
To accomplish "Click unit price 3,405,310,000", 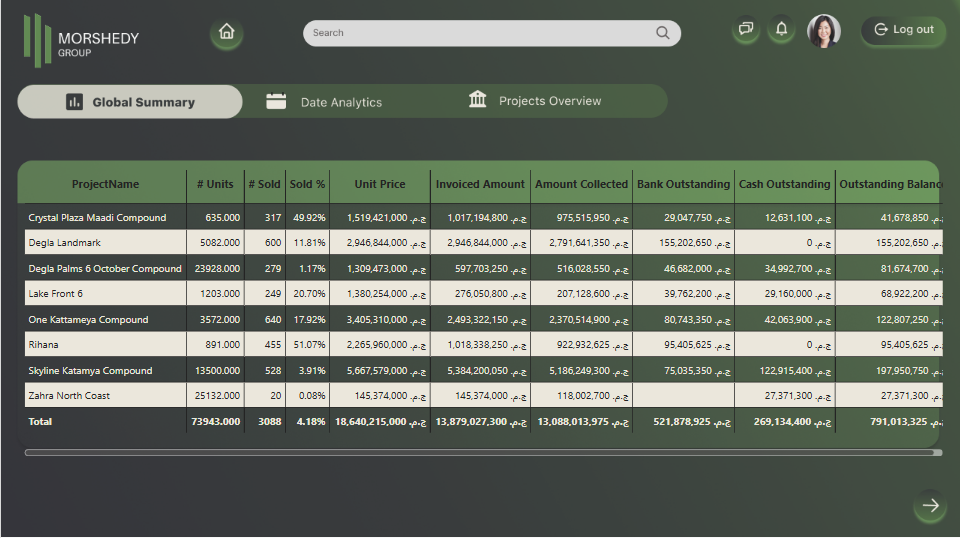I will [x=386, y=319].
